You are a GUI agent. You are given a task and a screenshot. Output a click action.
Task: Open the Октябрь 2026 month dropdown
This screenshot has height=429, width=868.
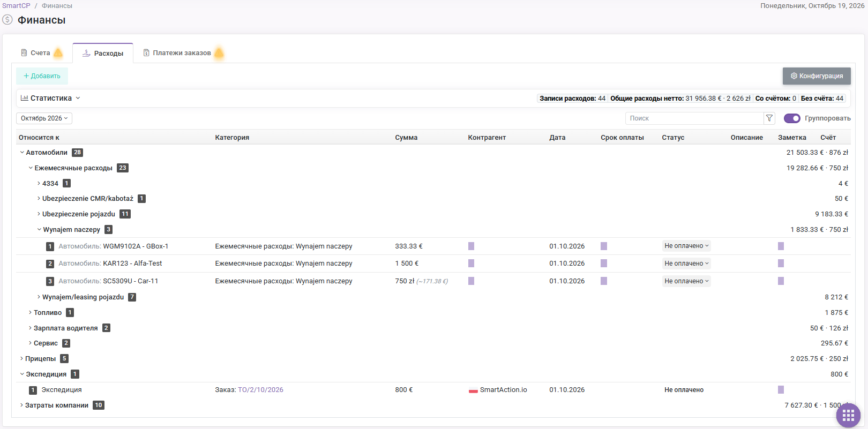(44, 118)
